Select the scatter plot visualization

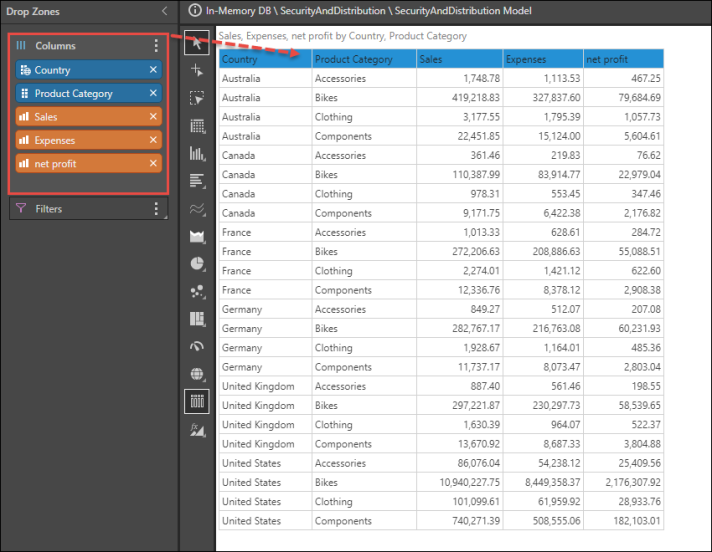pyautogui.click(x=197, y=292)
